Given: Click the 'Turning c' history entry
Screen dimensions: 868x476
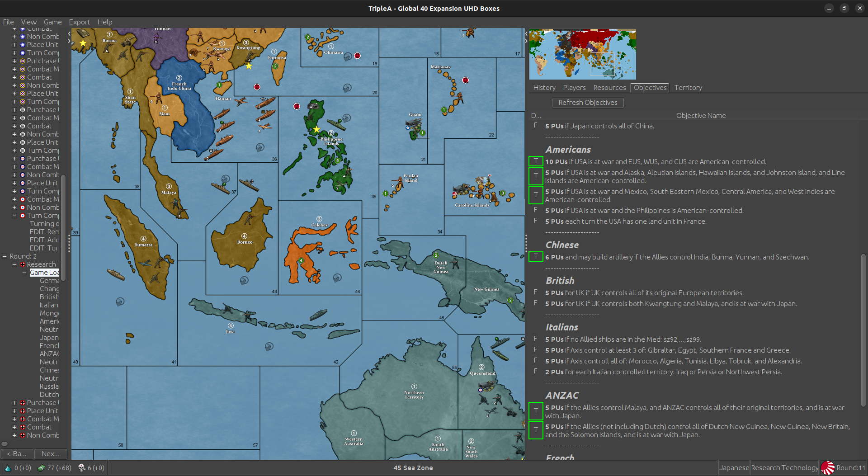Looking at the screenshot, I should click(x=44, y=224).
